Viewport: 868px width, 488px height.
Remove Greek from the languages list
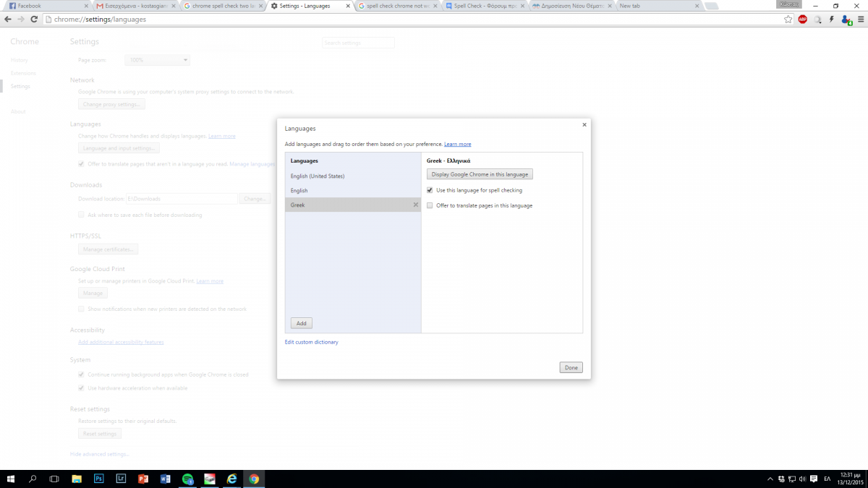tap(415, 205)
